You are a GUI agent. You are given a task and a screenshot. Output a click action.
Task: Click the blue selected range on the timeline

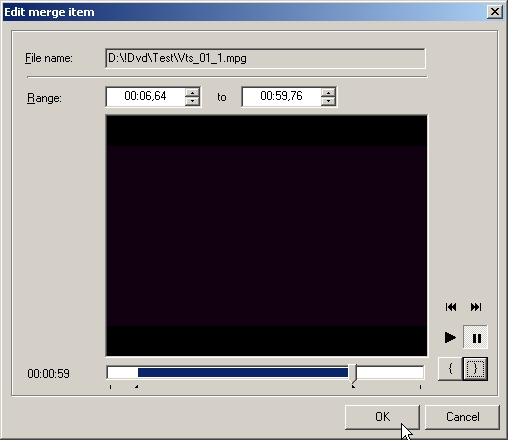point(243,373)
